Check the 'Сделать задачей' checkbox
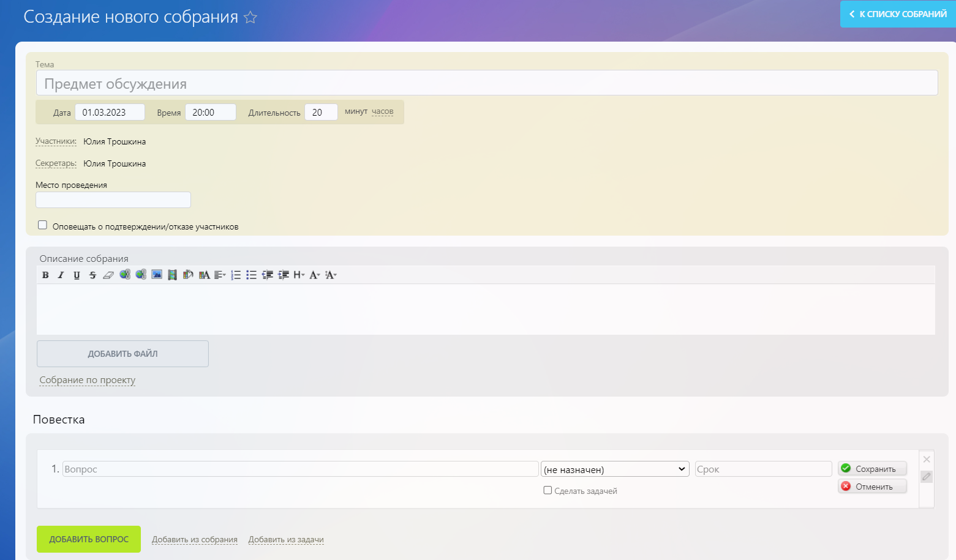This screenshot has height=560, width=956. point(548,490)
